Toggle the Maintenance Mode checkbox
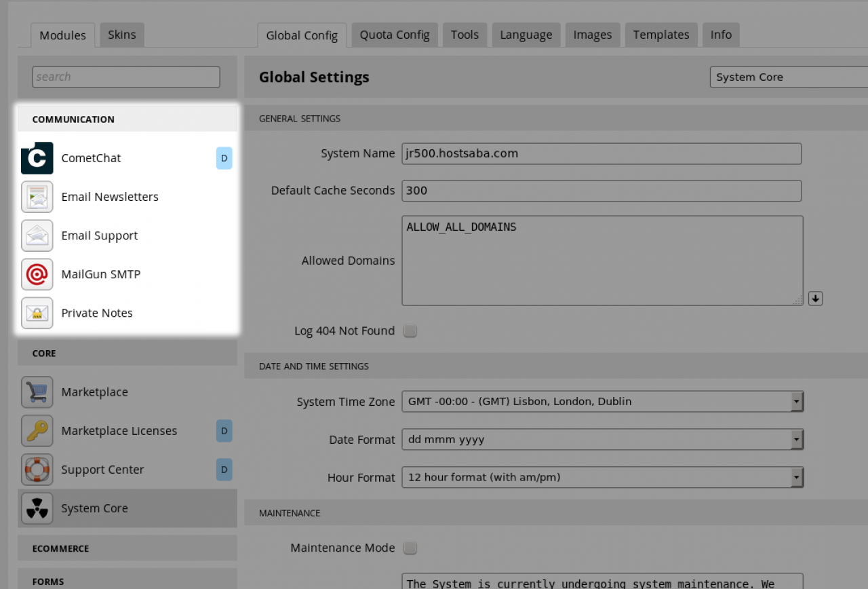Screen dimensions: 868x589 (x=410, y=548)
